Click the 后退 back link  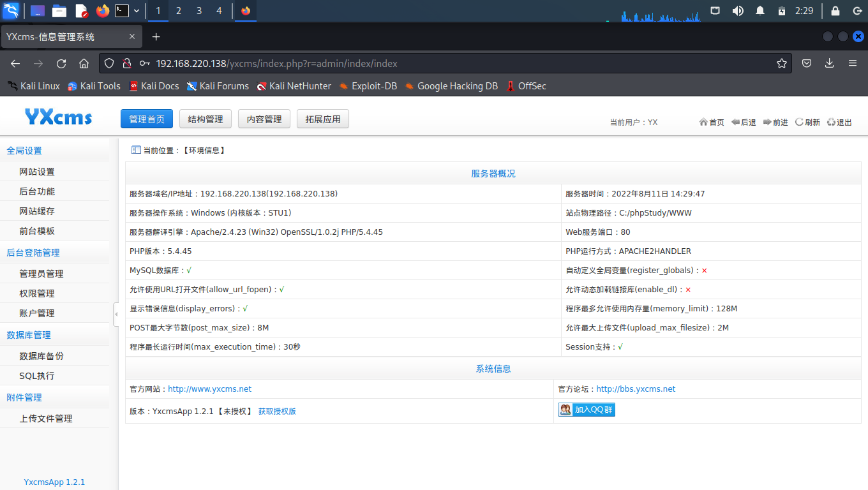tap(744, 122)
